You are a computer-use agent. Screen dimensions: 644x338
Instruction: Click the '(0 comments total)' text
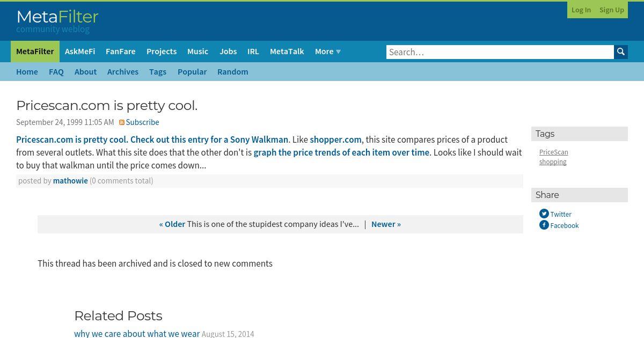pyautogui.click(x=121, y=181)
